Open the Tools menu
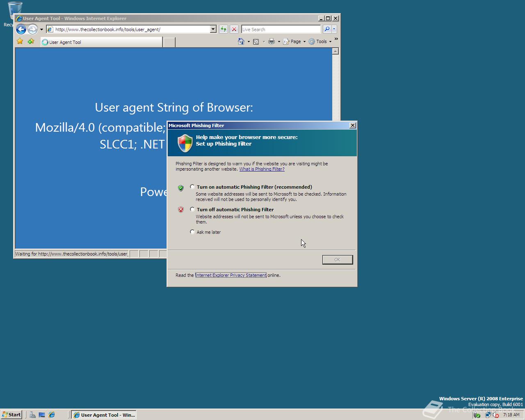 [320, 41]
